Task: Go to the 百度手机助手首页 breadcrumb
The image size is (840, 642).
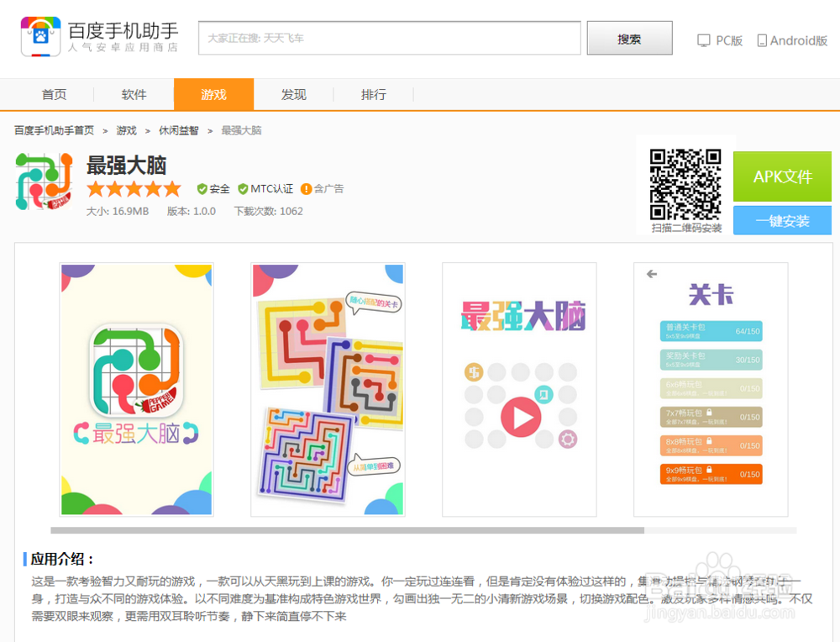Action: click(x=54, y=130)
